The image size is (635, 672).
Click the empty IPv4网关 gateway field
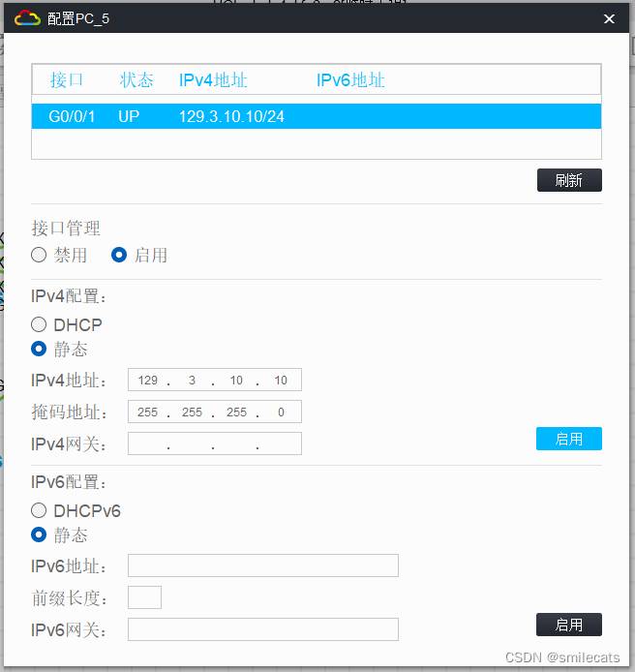point(215,443)
